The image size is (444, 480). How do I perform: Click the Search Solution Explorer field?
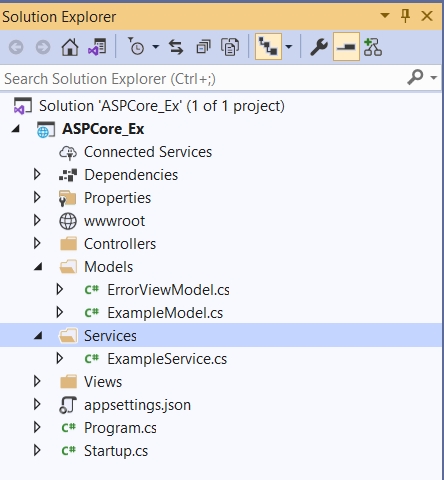tap(202, 79)
